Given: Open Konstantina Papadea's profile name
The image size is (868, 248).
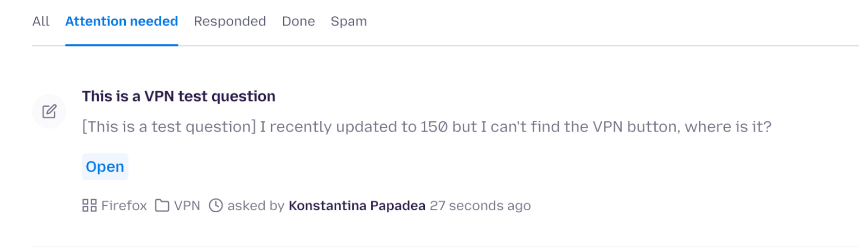Looking at the screenshot, I should [356, 206].
